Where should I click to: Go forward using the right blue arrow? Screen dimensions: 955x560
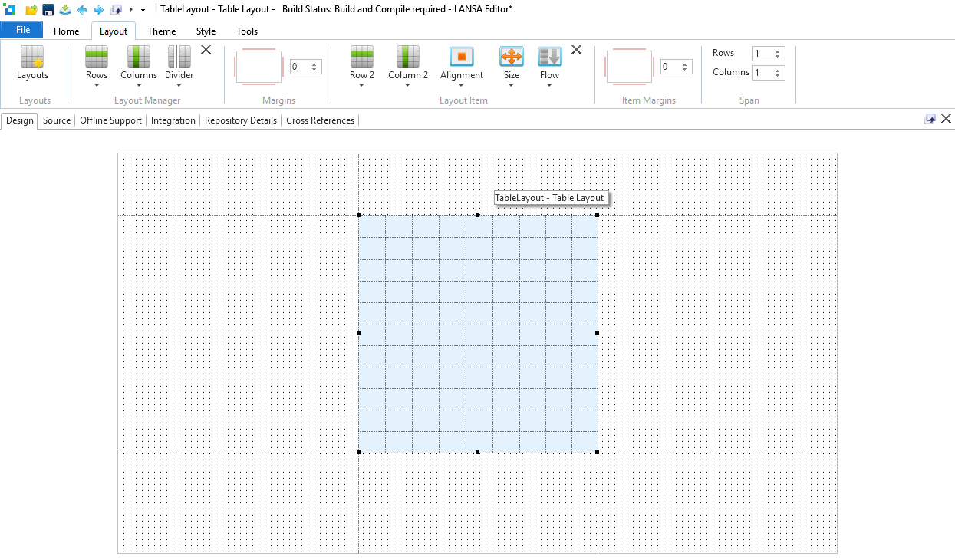point(98,9)
